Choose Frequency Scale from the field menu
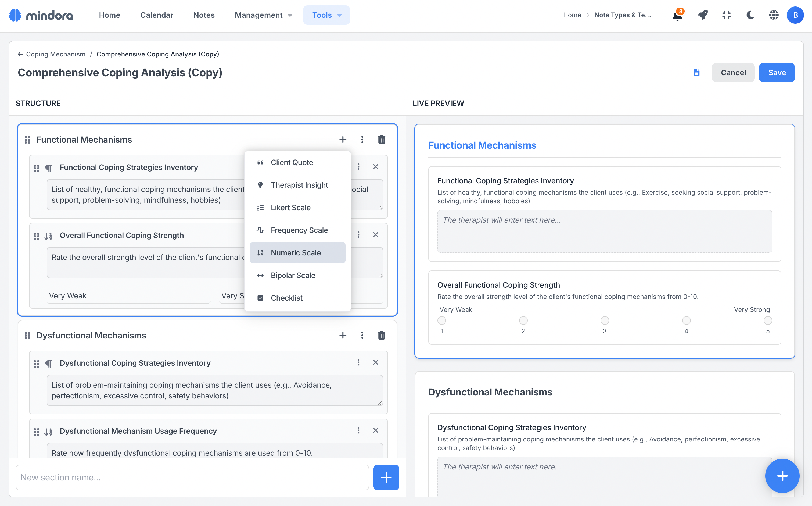 [x=298, y=230]
